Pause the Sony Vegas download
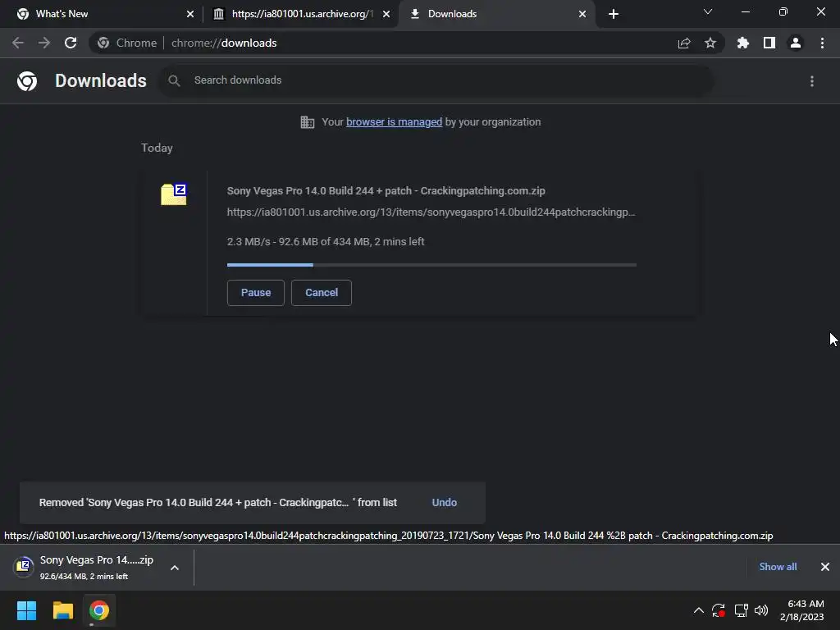 tap(256, 293)
